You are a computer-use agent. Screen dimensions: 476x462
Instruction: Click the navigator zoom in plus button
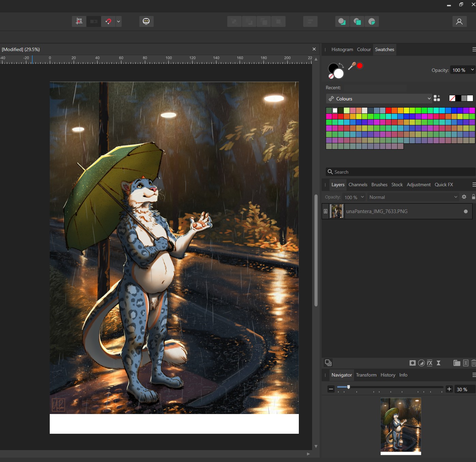tap(449, 389)
